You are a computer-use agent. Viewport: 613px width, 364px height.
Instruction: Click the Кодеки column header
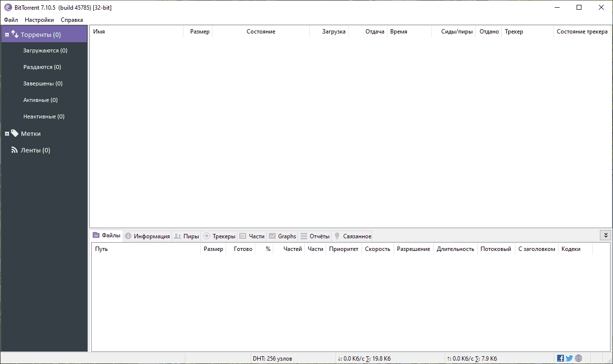(576, 249)
